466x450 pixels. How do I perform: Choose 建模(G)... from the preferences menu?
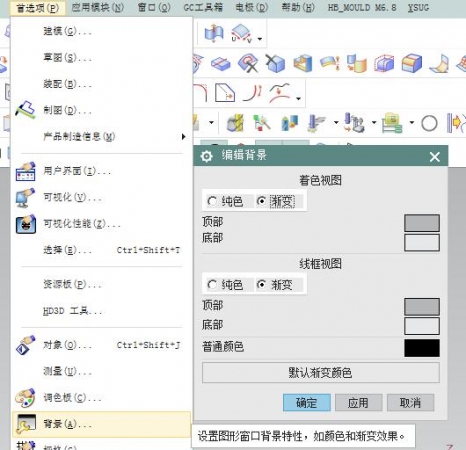click(x=102, y=31)
